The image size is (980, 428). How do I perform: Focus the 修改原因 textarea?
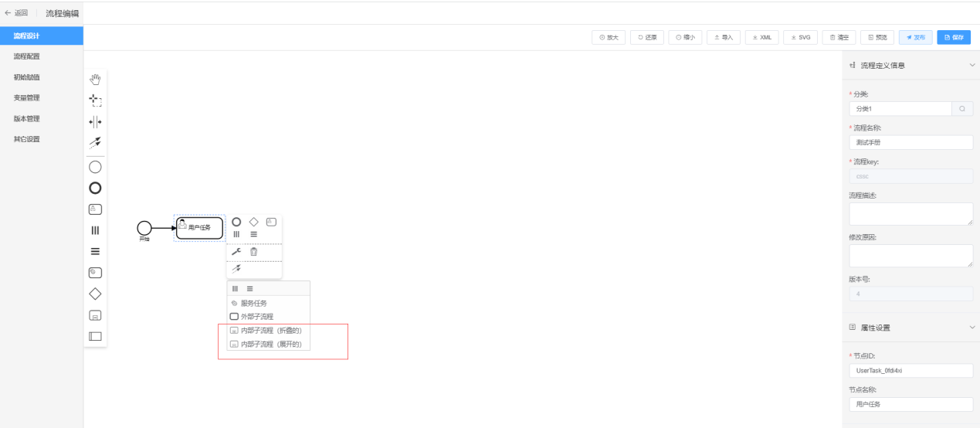pos(910,256)
